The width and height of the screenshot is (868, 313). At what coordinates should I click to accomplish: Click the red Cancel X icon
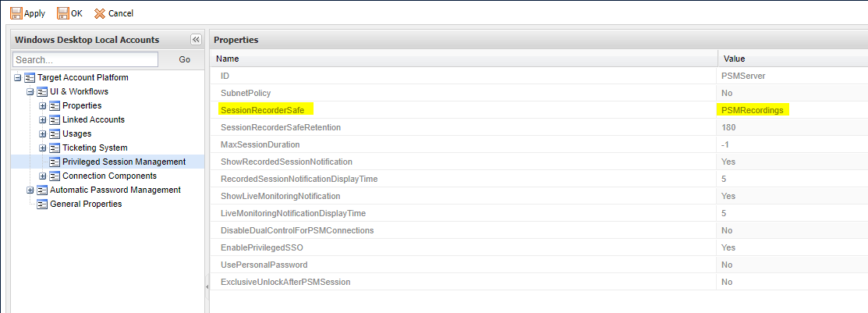pyautogui.click(x=100, y=13)
